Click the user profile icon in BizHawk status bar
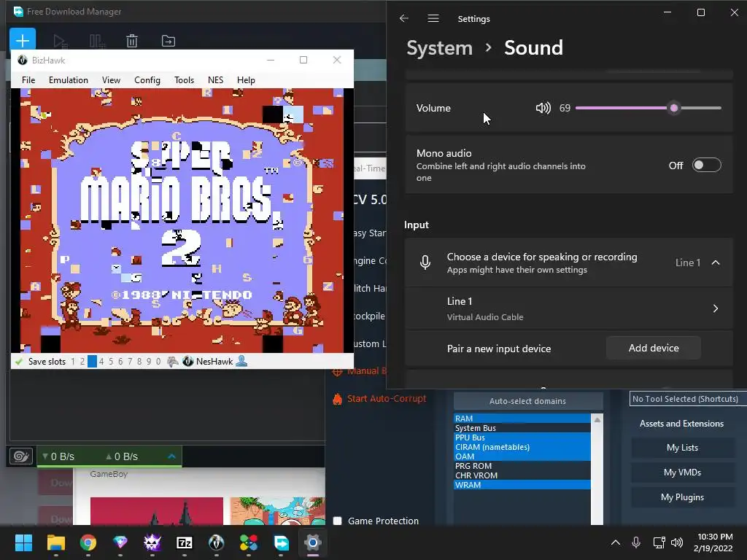 tap(242, 361)
